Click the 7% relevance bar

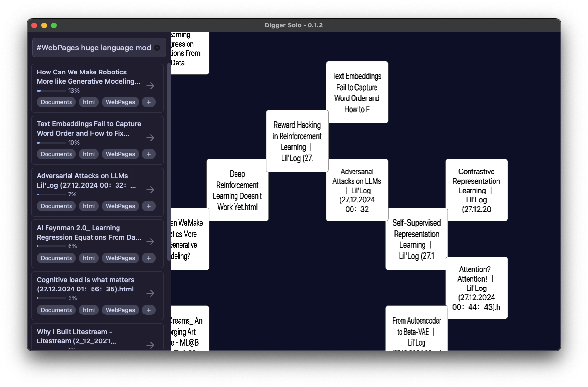(51, 194)
